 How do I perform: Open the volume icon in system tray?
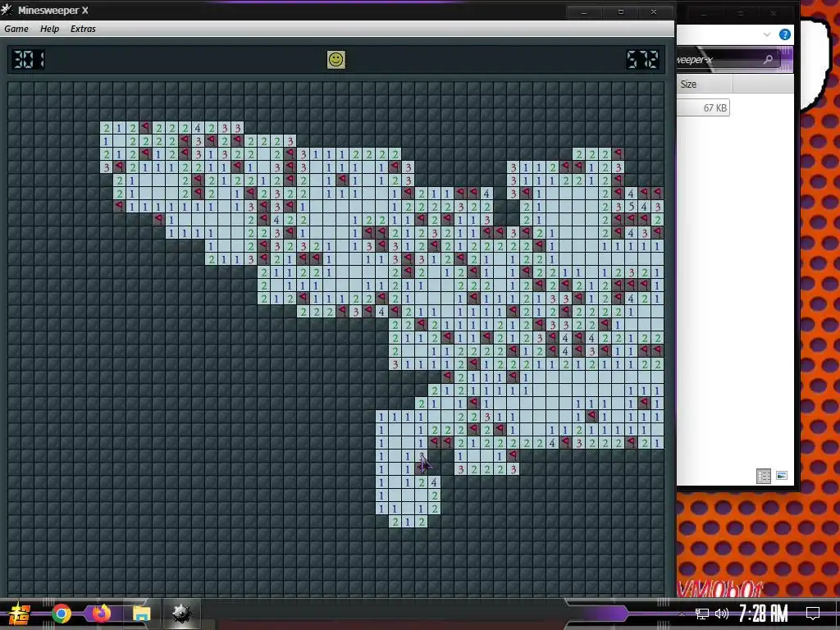click(x=722, y=614)
